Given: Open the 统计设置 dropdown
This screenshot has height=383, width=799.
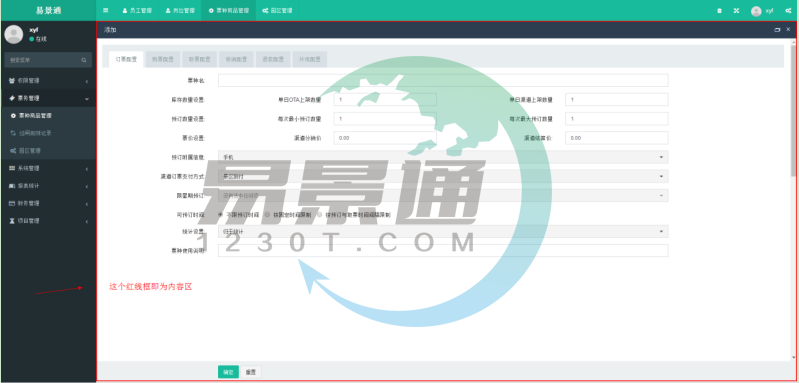Looking at the screenshot, I should point(443,232).
